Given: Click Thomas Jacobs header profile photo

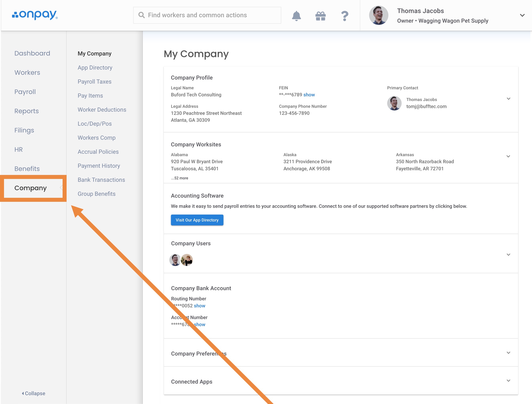Looking at the screenshot, I should (378, 15).
